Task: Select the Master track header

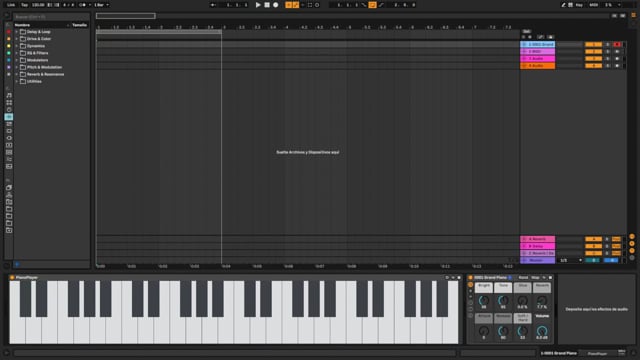Action: click(x=537, y=260)
